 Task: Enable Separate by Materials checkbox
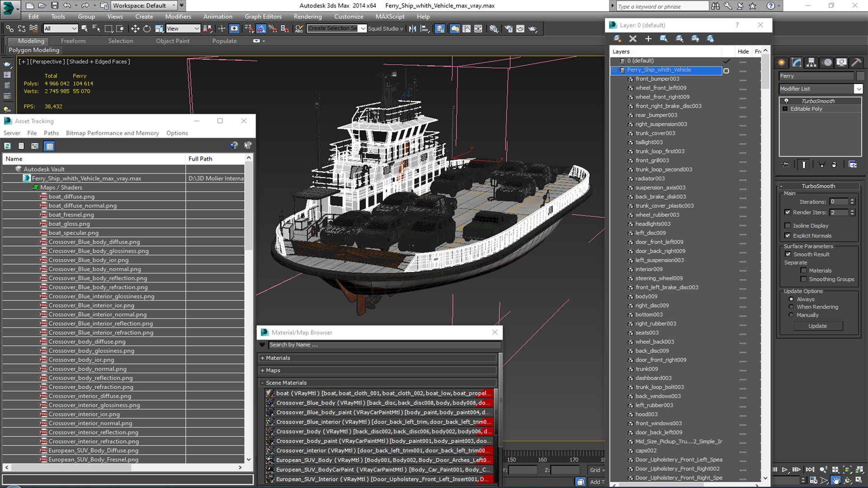[803, 271]
